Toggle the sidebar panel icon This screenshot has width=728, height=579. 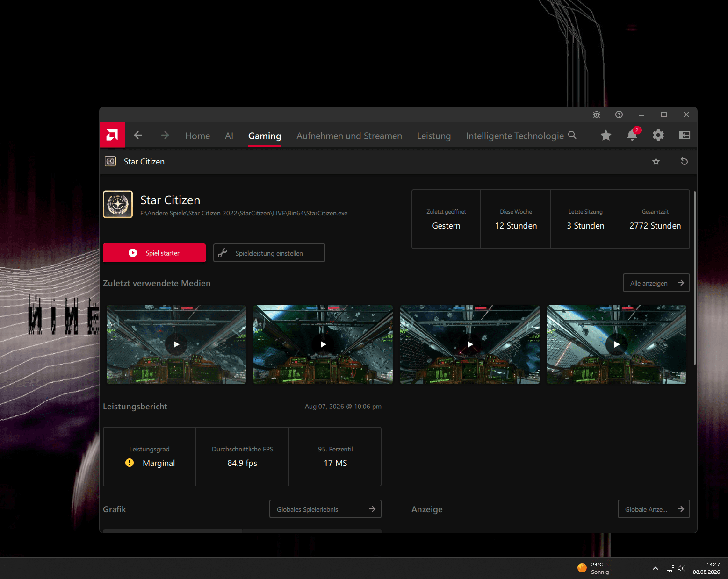pyautogui.click(x=685, y=135)
